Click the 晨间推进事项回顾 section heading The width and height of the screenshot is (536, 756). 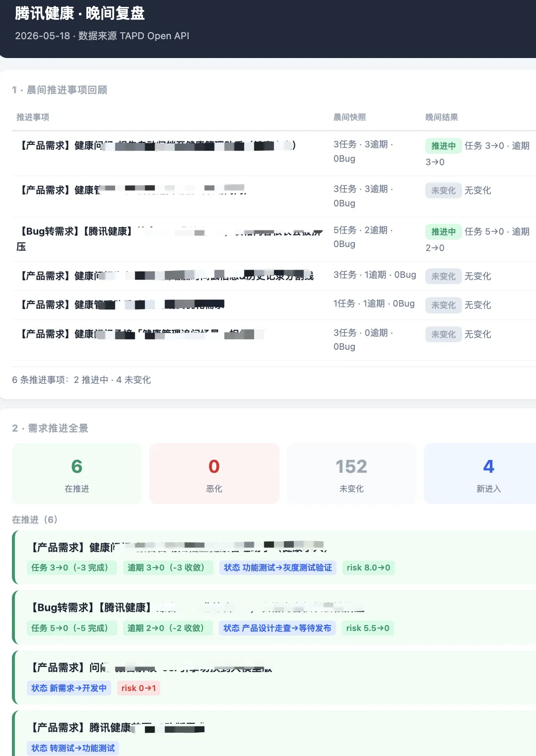pyautogui.click(x=60, y=90)
